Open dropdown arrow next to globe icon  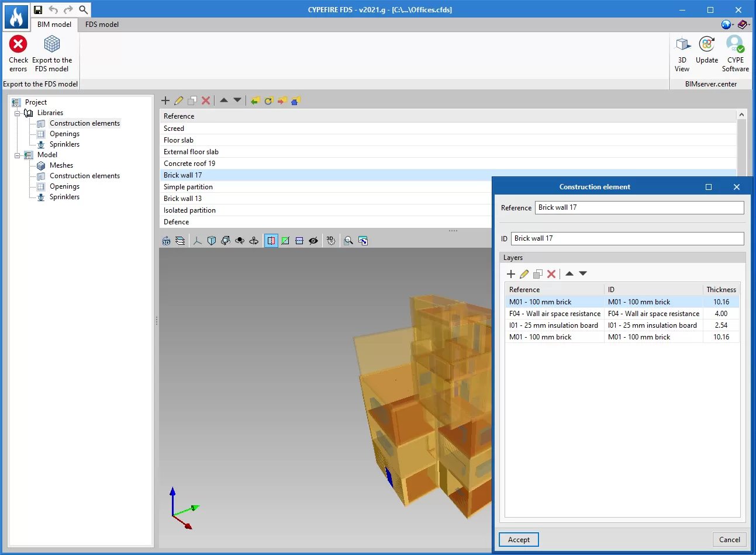733,25
